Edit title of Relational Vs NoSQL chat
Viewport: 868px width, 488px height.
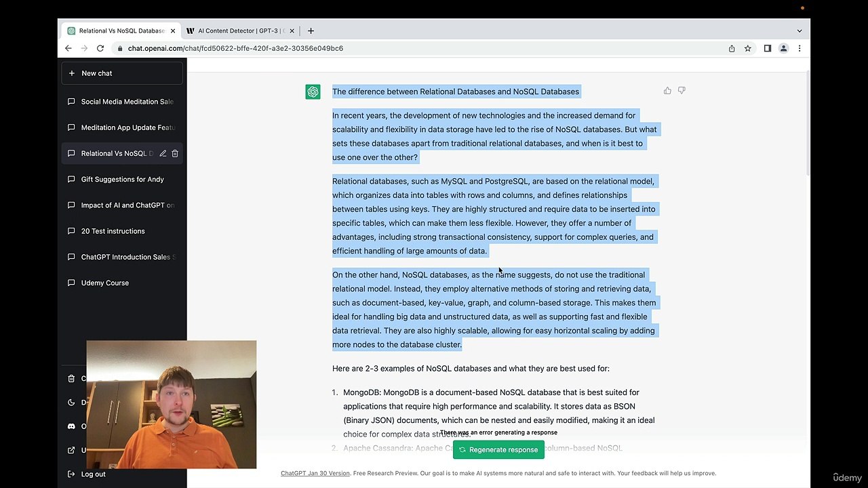tap(163, 154)
